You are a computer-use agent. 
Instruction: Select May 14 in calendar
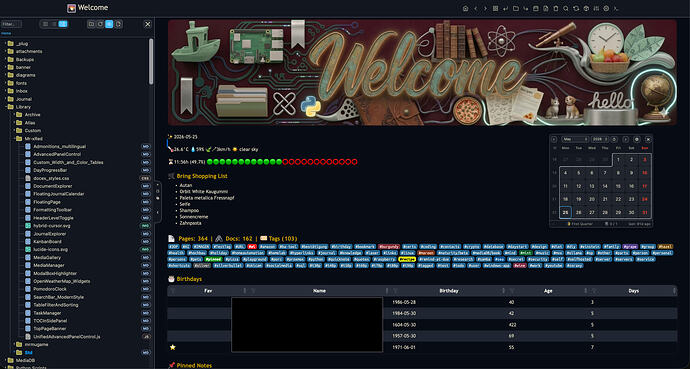605,186
